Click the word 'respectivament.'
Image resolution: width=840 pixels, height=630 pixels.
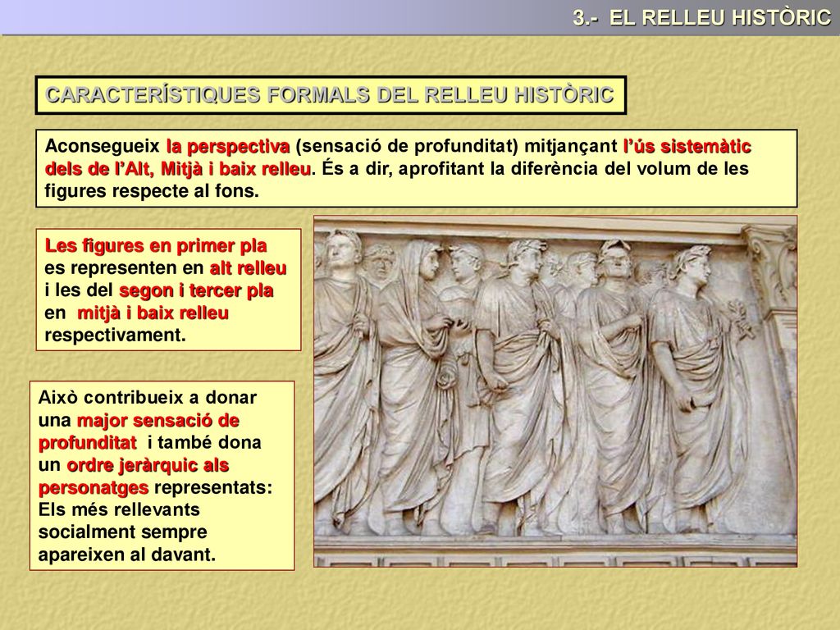pos(115,336)
